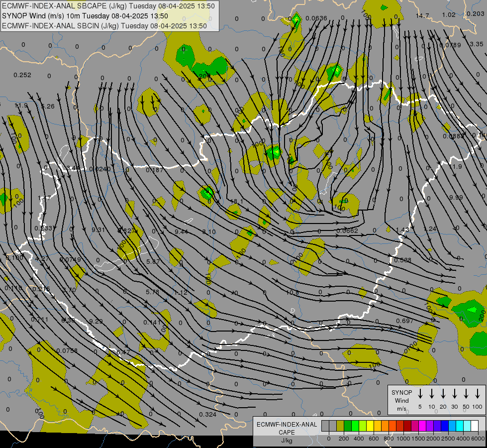Viewport: 487px width, 448px height.
Task: Click the map value 0.252
Action: [22, 75]
